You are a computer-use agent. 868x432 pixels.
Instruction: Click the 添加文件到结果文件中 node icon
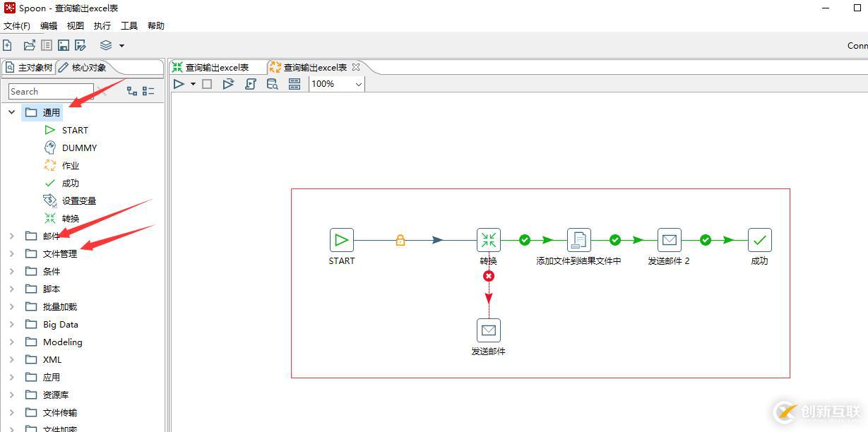(579, 240)
